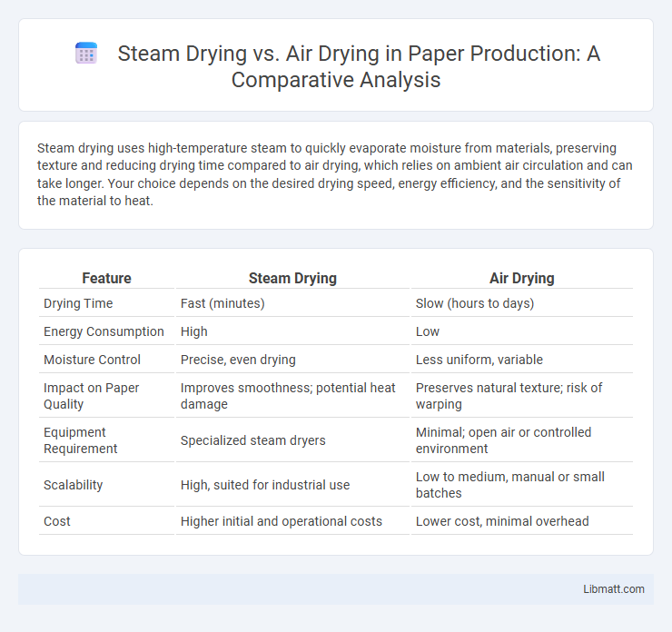Open the Libmatt.com footer link

[x=613, y=589]
